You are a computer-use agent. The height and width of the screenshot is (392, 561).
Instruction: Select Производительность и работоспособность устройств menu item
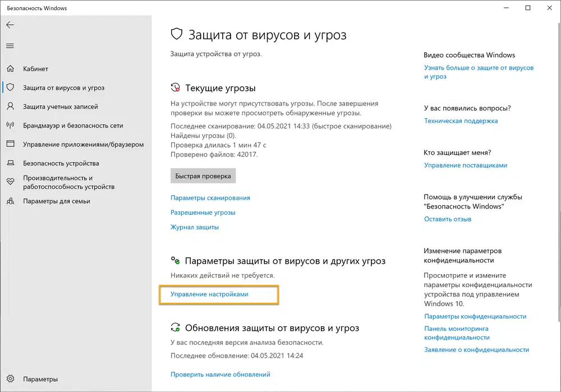(68, 182)
